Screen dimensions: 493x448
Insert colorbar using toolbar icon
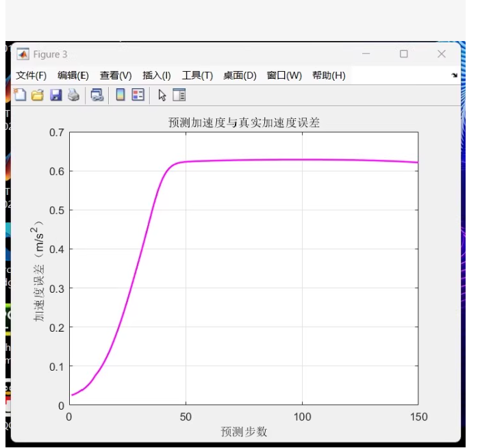[x=121, y=95]
